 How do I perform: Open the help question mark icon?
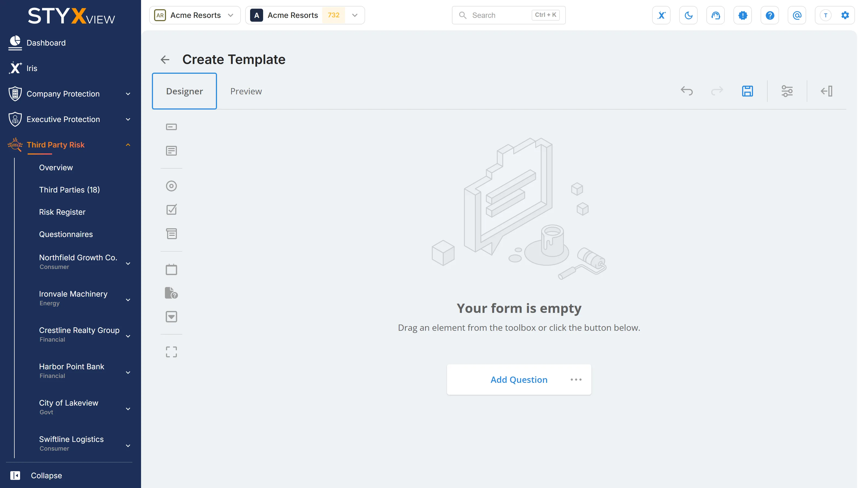click(770, 15)
